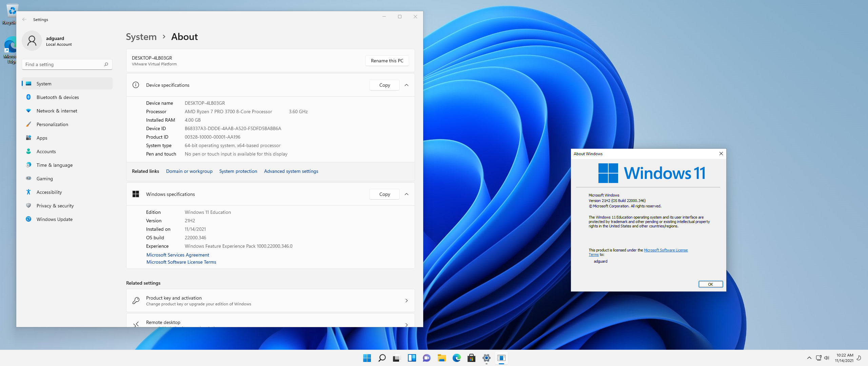Open Remote desktop settings chevron
Image resolution: width=868 pixels, height=366 pixels.
pyautogui.click(x=407, y=325)
